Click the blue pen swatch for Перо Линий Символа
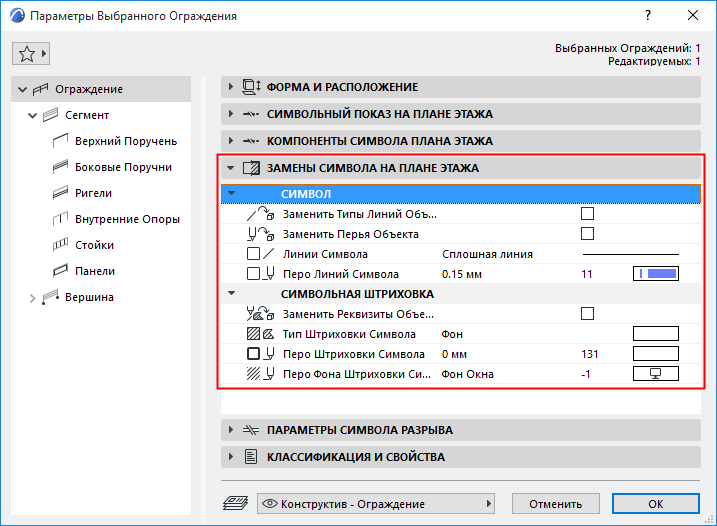717x526 pixels. point(656,274)
